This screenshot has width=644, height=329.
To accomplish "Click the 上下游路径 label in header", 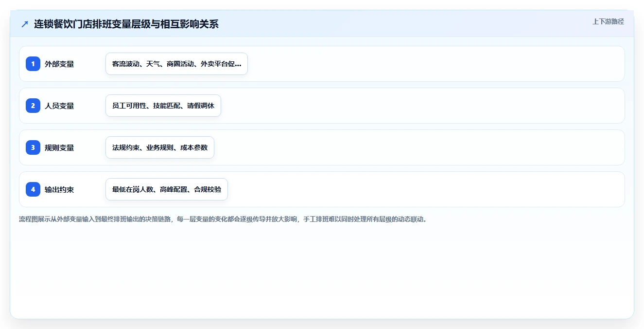I will (x=608, y=21).
